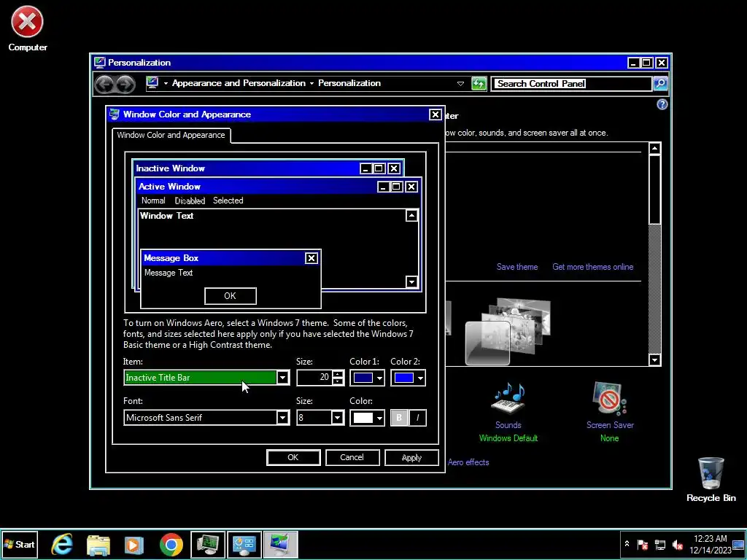This screenshot has height=560, width=747.
Task: Click the Apply button
Action: (411, 457)
